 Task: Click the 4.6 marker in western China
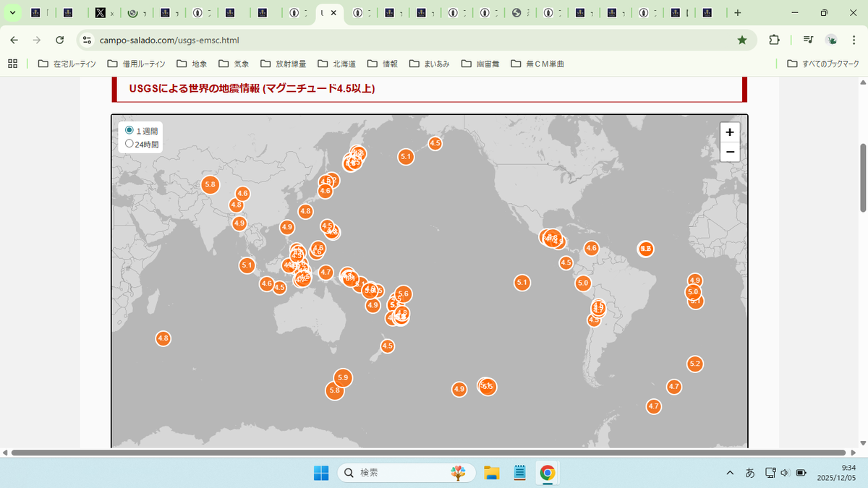(242, 193)
